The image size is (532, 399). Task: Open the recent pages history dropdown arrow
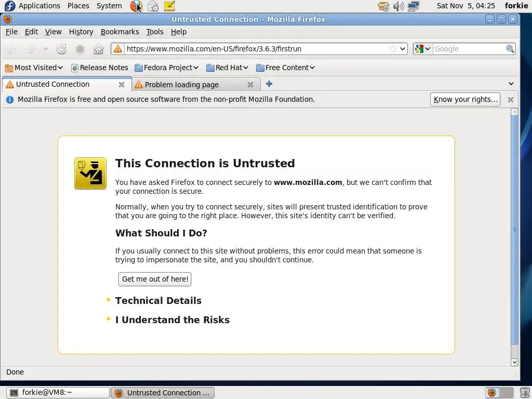46,49
